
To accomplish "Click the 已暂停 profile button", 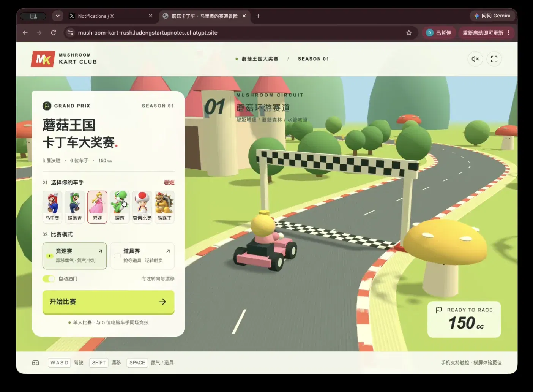I will 439,33.
